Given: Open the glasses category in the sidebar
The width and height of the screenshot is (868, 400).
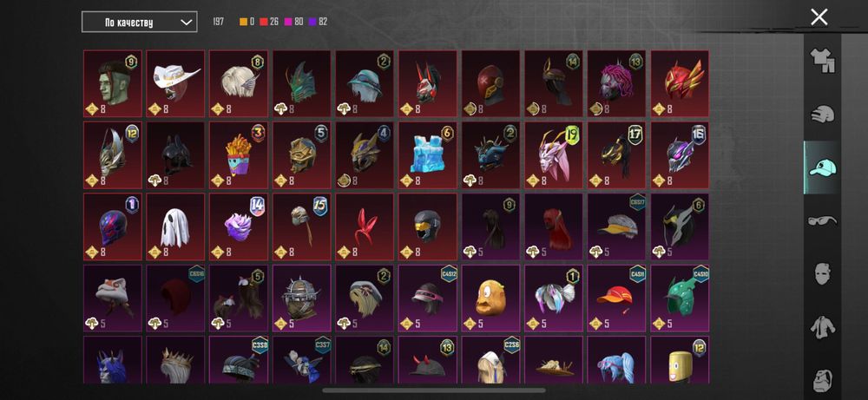Looking at the screenshot, I should pos(822,220).
